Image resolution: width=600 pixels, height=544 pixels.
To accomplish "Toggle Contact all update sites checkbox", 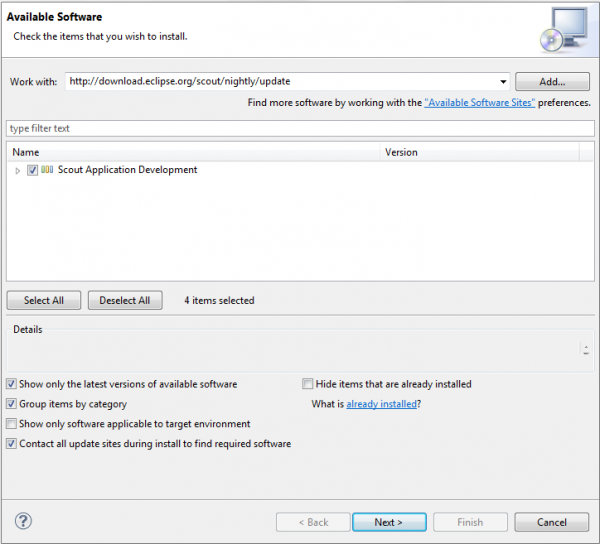I will click(11, 443).
